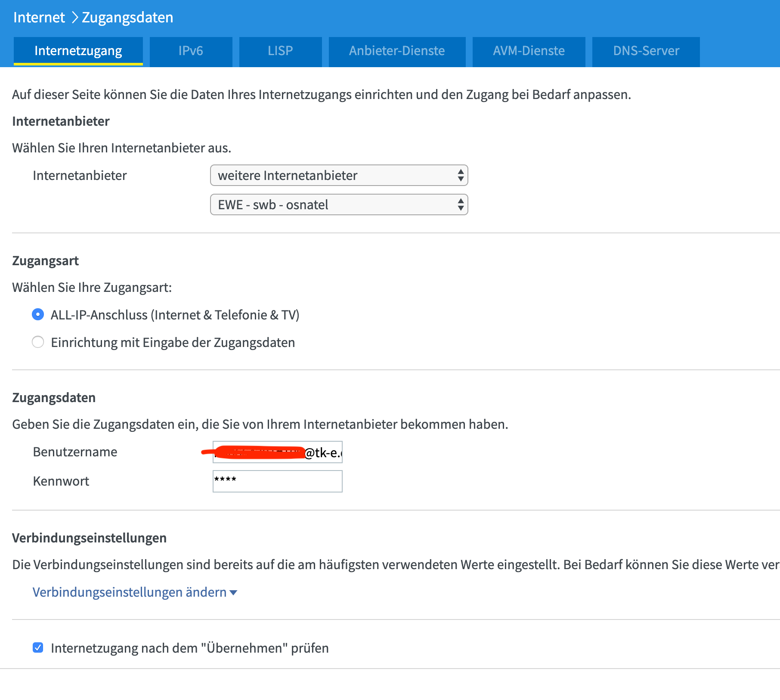The width and height of the screenshot is (780, 700).
Task: Click into the Benutzername field
Action: (277, 452)
